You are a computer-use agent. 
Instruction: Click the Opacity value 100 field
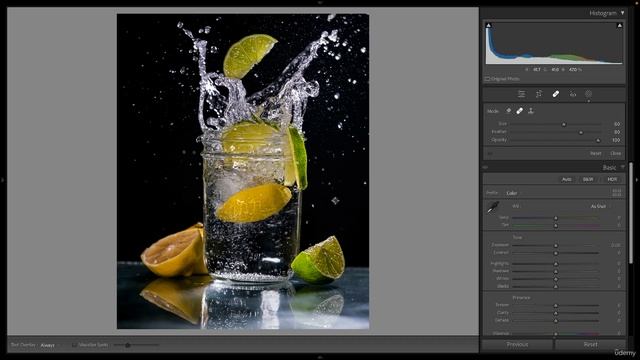[616, 140]
